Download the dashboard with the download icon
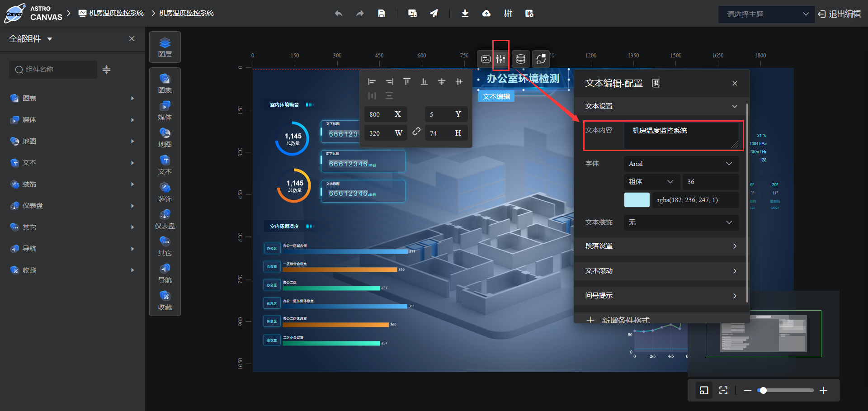 [465, 14]
